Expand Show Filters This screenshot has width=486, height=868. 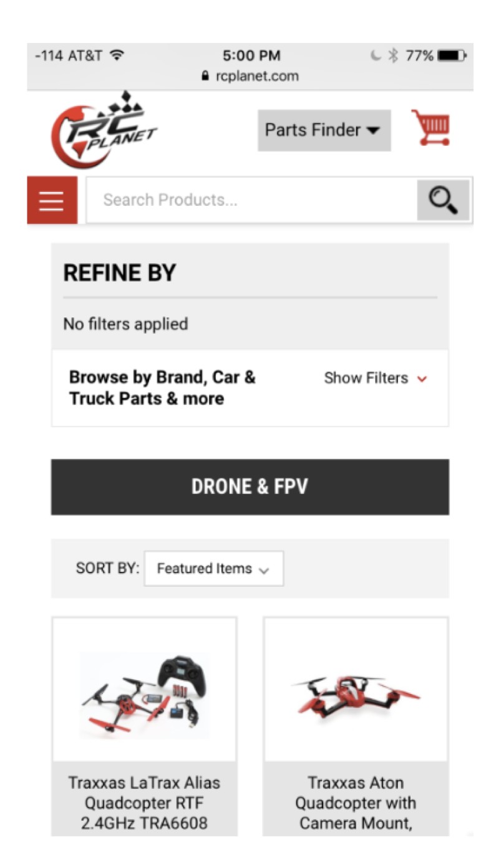(376, 379)
